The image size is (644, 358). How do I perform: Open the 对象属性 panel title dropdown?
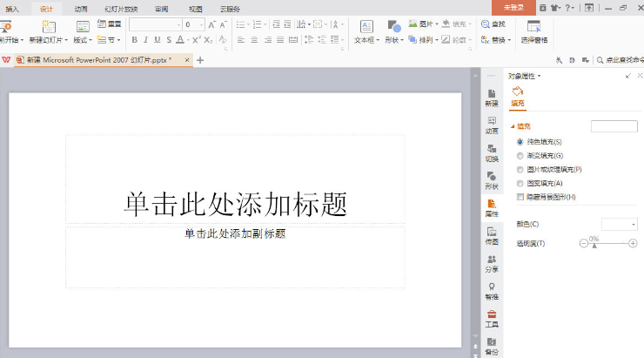[x=539, y=76]
